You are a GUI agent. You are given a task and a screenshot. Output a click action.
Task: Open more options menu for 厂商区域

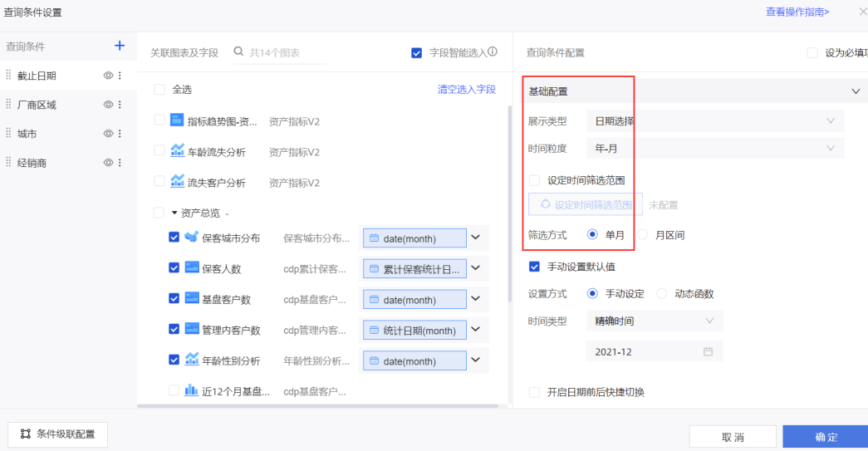[120, 105]
